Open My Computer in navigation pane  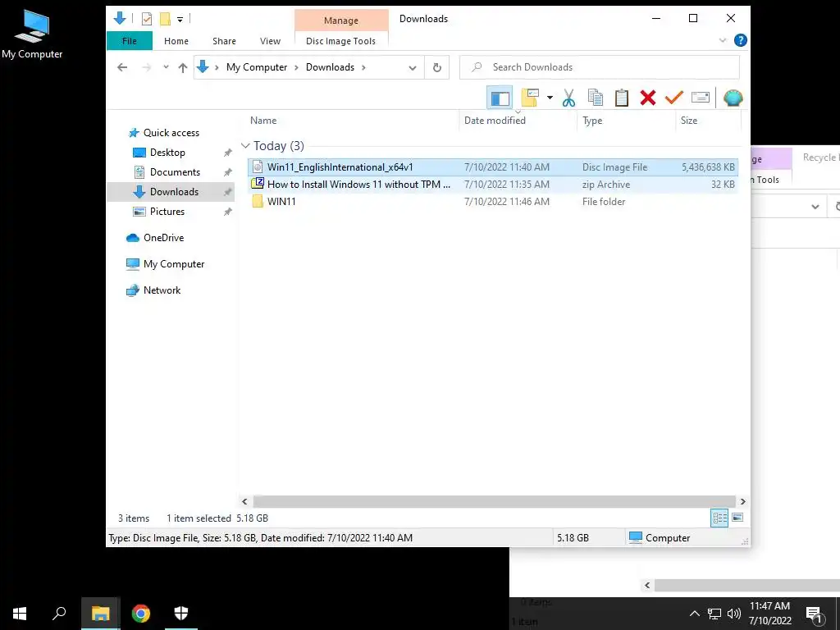[x=174, y=264]
